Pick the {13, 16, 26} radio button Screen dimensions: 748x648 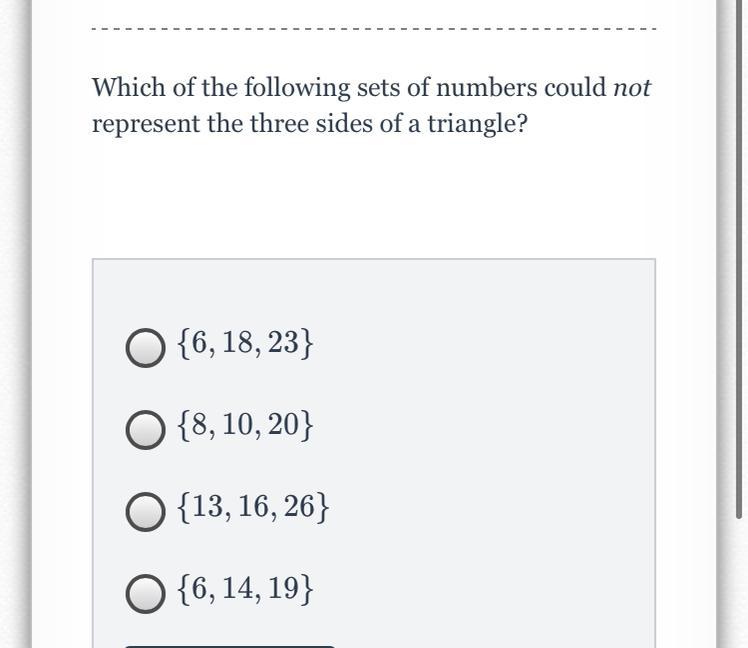(145, 512)
